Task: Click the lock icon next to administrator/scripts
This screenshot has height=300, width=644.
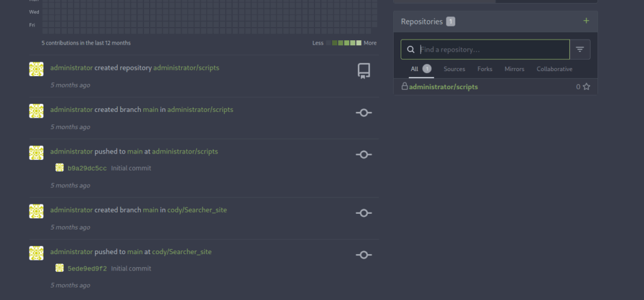Action: (404, 86)
